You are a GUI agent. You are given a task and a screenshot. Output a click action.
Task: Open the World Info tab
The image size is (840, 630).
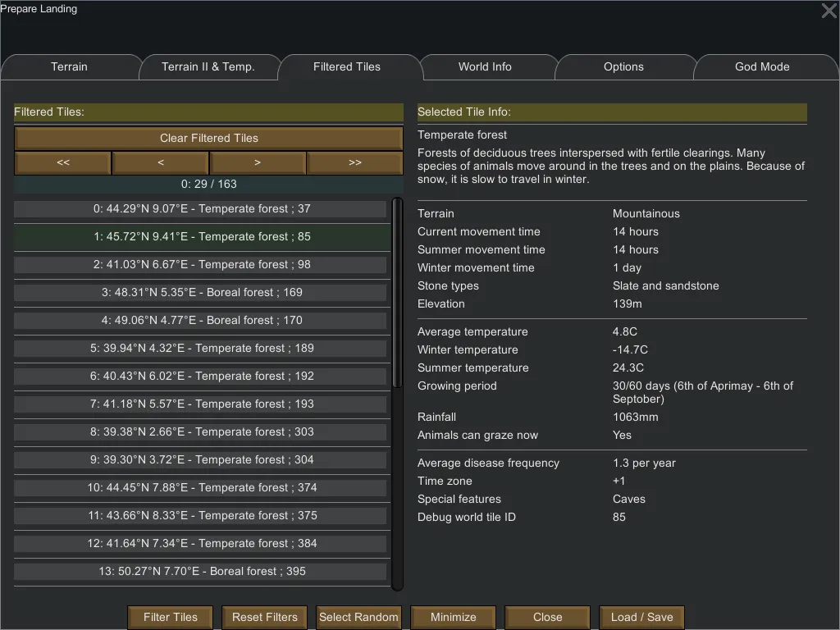click(485, 67)
